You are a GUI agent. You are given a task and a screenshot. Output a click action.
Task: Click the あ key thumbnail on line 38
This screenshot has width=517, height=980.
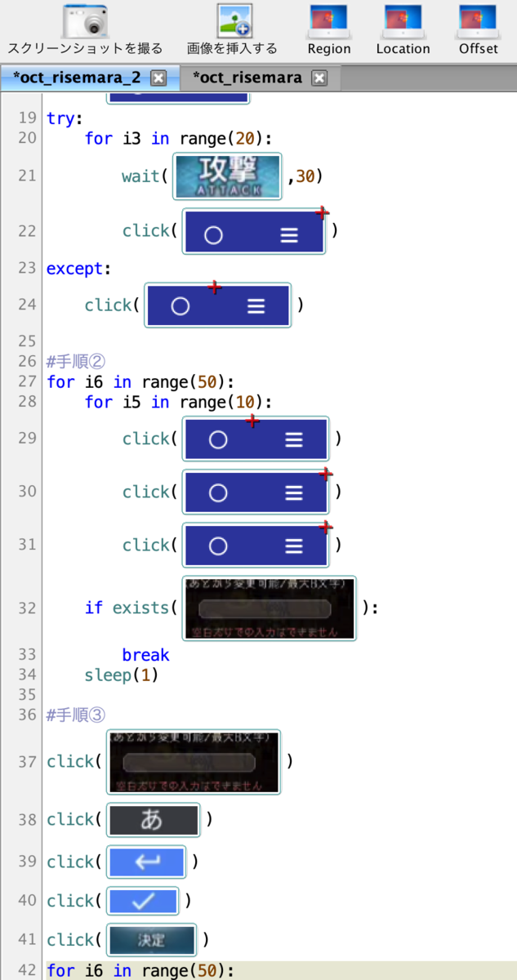click(154, 820)
